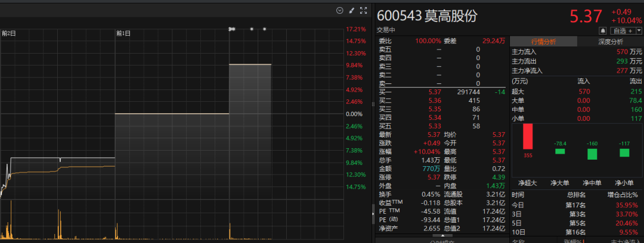Click 主力流出 value 293 万元
This screenshot has width=644, height=243.
(629, 61)
